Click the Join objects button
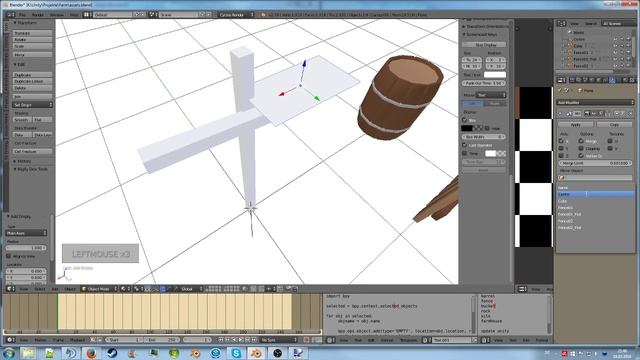This screenshot has width=640, height=360. click(x=32, y=97)
